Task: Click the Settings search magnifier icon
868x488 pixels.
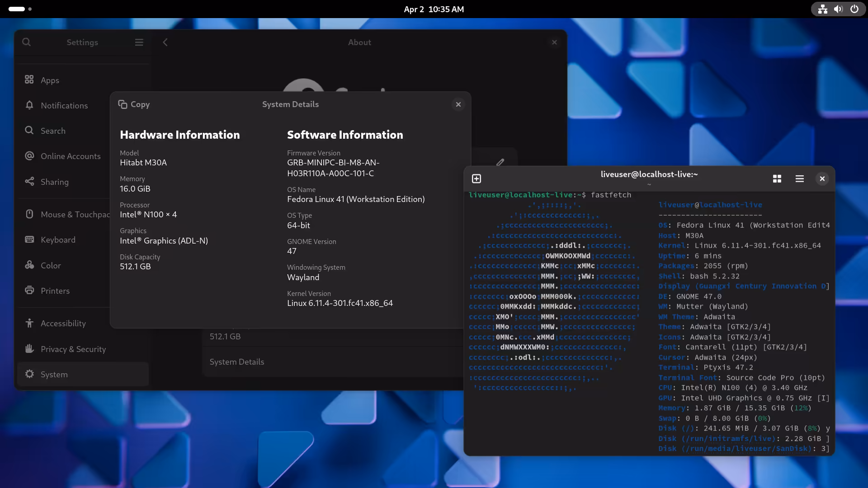Action: point(27,42)
